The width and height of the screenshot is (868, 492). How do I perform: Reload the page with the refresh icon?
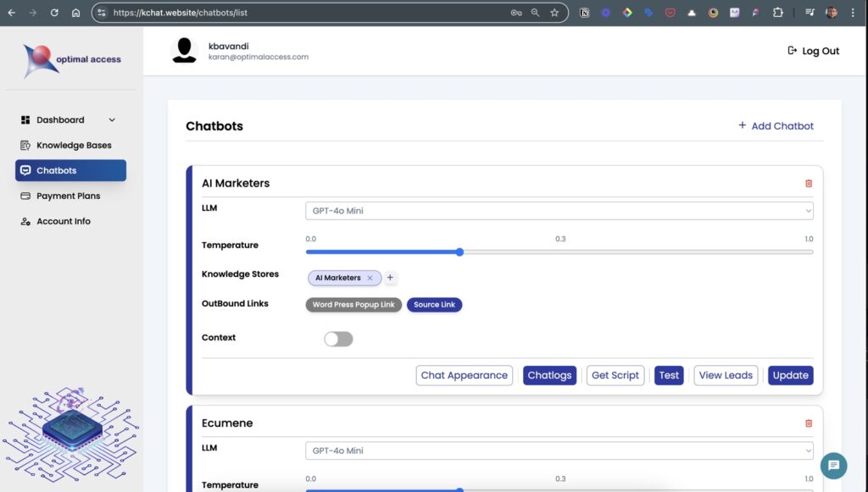pyautogui.click(x=54, y=12)
